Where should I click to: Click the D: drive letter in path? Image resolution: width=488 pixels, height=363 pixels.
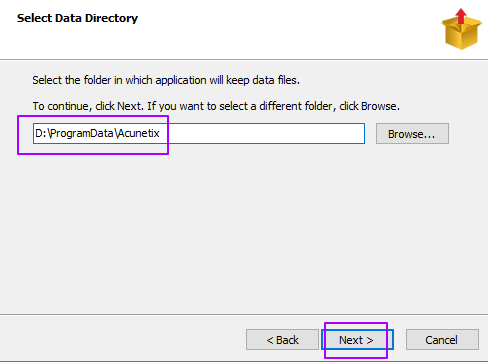pyautogui.click(x=41, y=133)
